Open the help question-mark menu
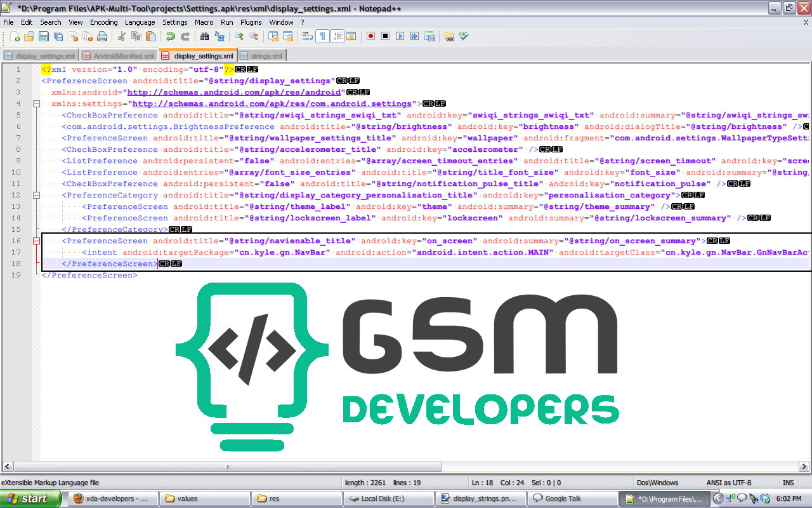Screen dimensions: 812x508 pos(303,22)
